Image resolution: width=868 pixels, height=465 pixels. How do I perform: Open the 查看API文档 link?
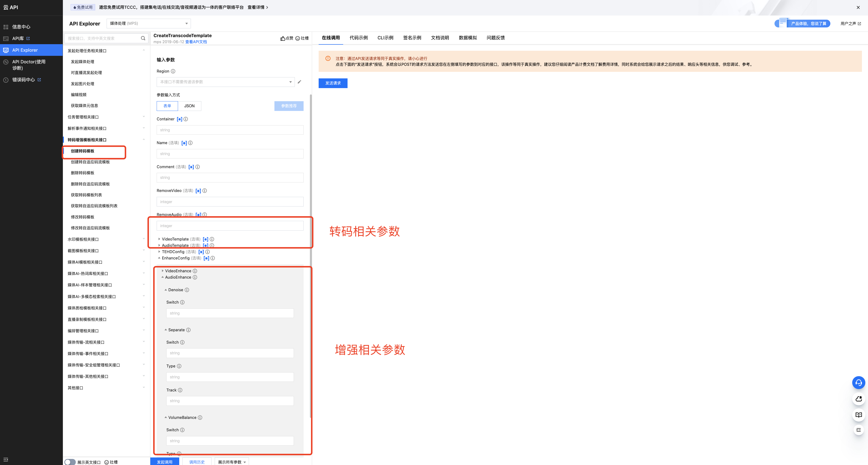(196, 42)
